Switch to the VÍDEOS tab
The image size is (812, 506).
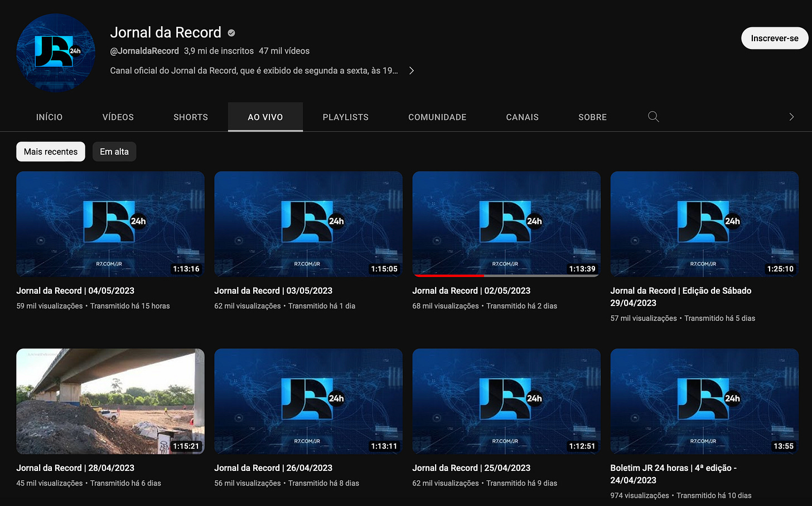coord(118,117)
